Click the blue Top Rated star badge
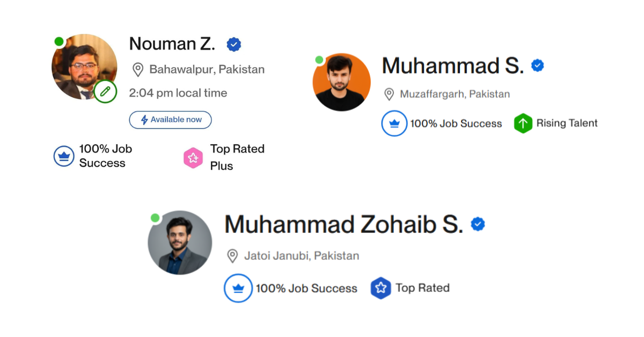644x337 pixels. pos(380,288)
